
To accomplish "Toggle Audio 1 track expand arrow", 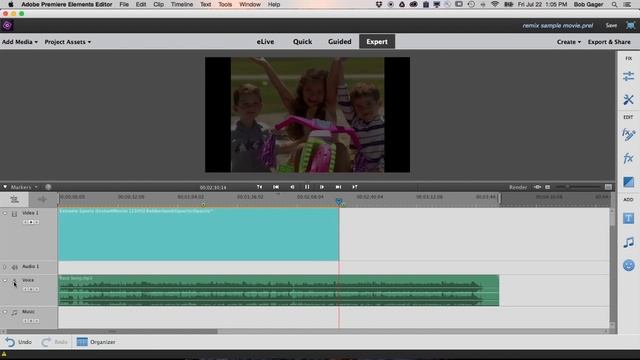I will click(5, 267).
